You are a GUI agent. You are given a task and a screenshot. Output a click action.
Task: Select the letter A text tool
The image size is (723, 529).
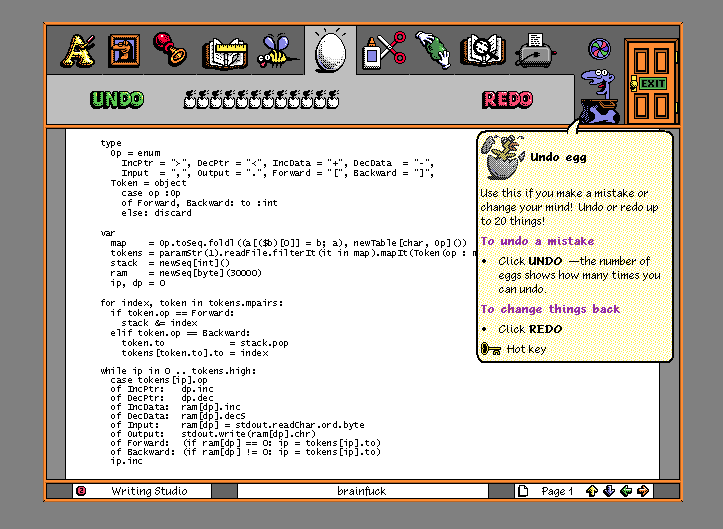click(x=77, y=51)
